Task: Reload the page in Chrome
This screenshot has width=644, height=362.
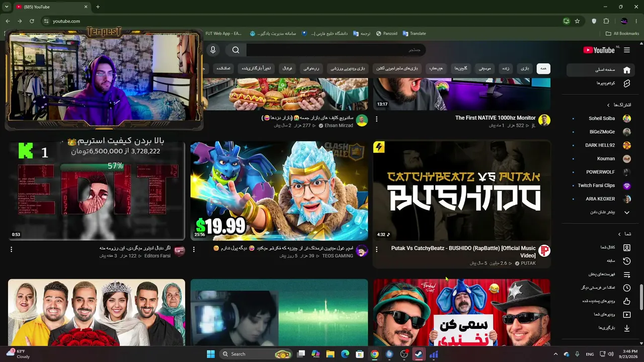Action: point(32,21)
